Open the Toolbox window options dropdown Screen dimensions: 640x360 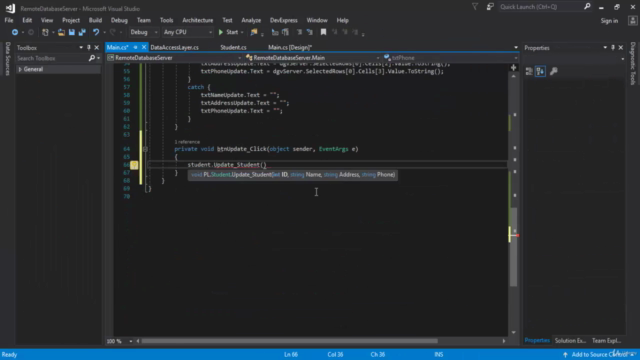pos(81,48)
